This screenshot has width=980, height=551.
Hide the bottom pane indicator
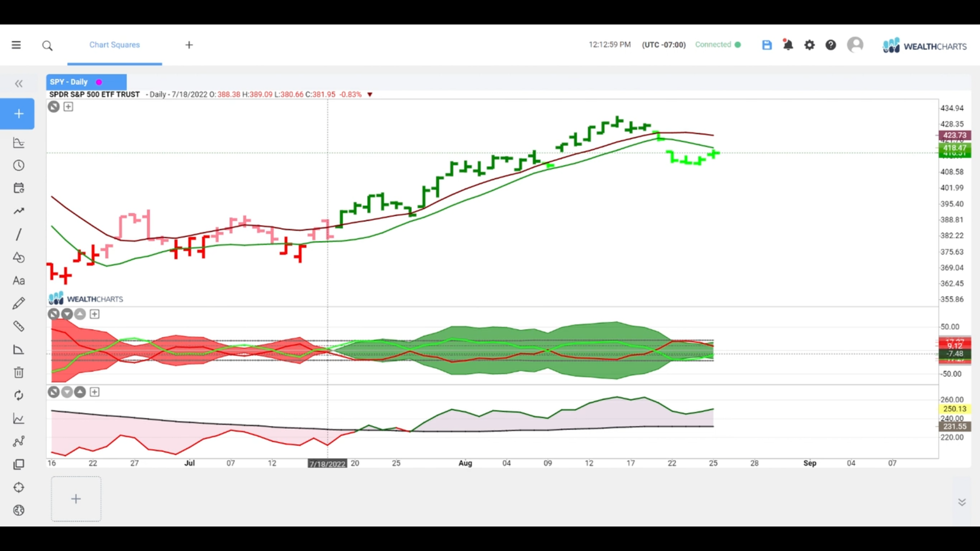[54, 392]
